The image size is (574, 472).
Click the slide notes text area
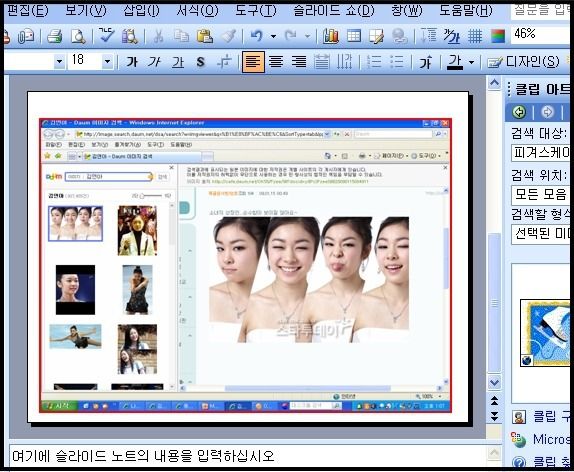[248, 456]
